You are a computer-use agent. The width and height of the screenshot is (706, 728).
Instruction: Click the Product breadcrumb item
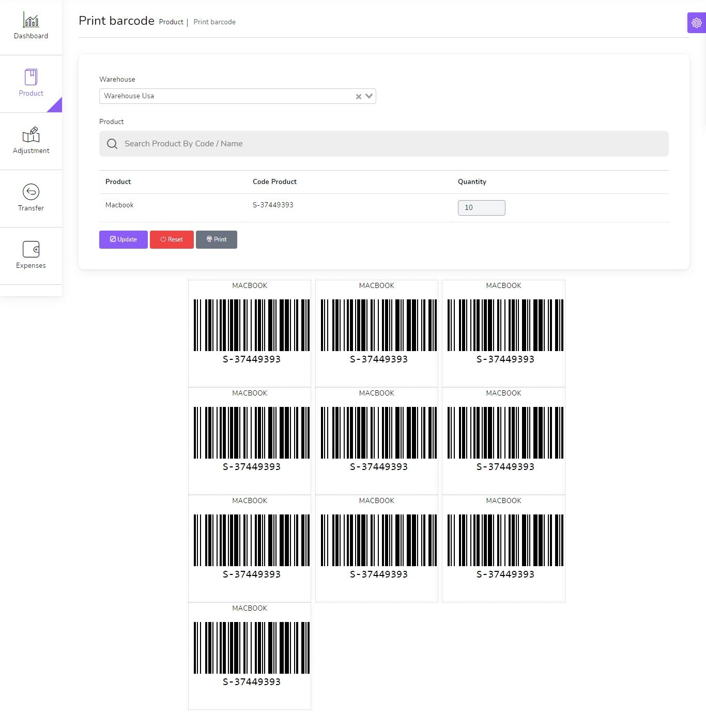coord(171,22)
